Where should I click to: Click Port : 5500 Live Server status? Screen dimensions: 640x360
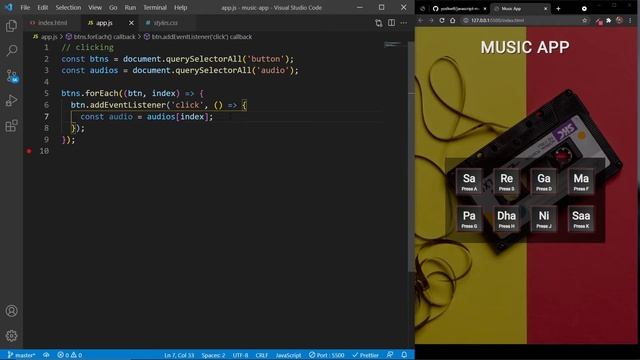pyautogui.click(x=327, y=355)
